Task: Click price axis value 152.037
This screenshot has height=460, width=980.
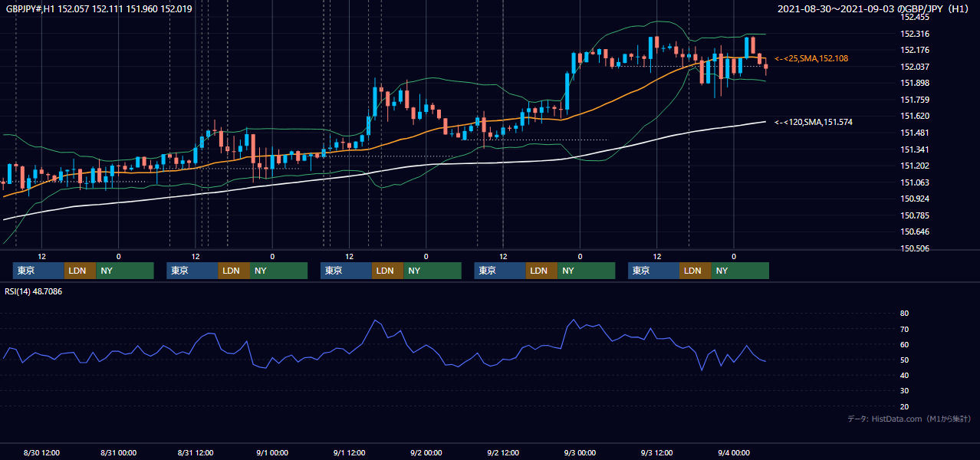Action: tap(914, 67)
